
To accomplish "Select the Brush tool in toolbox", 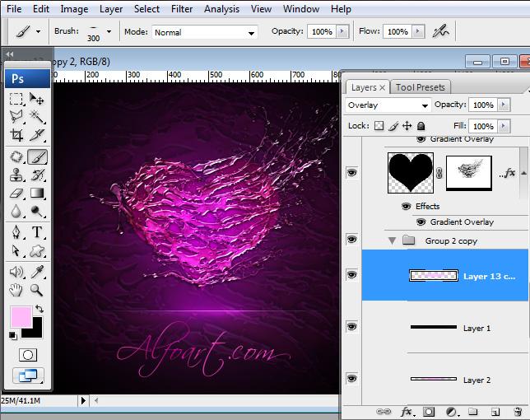I will point(37,157).
